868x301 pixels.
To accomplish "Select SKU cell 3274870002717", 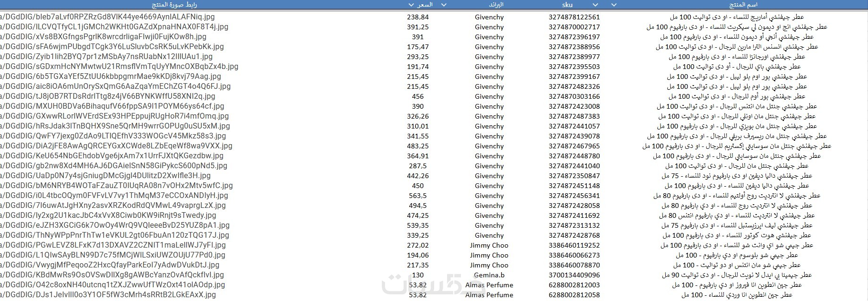I will click(x=574, y=27).
